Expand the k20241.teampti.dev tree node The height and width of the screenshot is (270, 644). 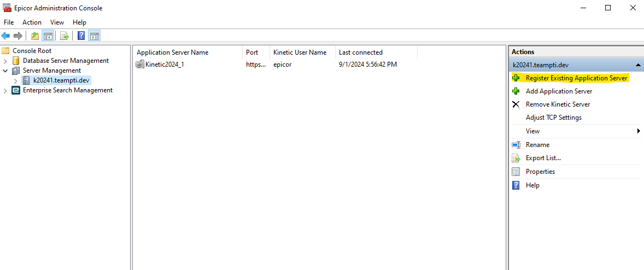16,80
